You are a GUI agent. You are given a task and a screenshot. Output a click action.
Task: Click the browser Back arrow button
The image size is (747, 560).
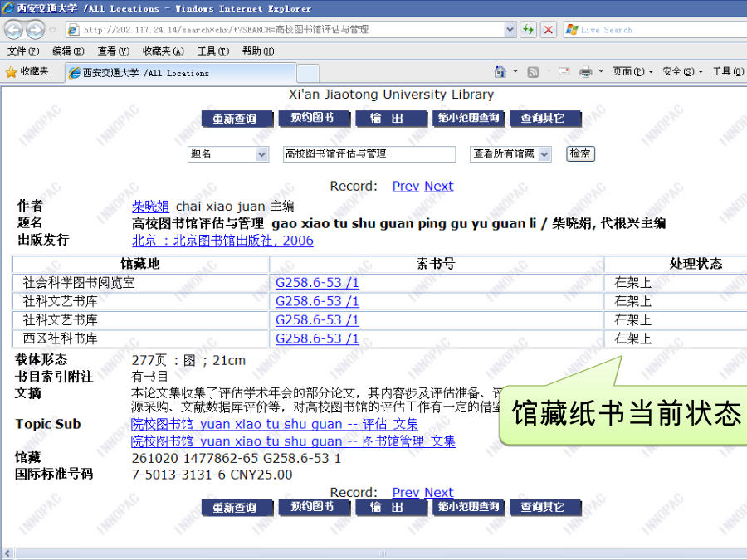click(13, 30)
